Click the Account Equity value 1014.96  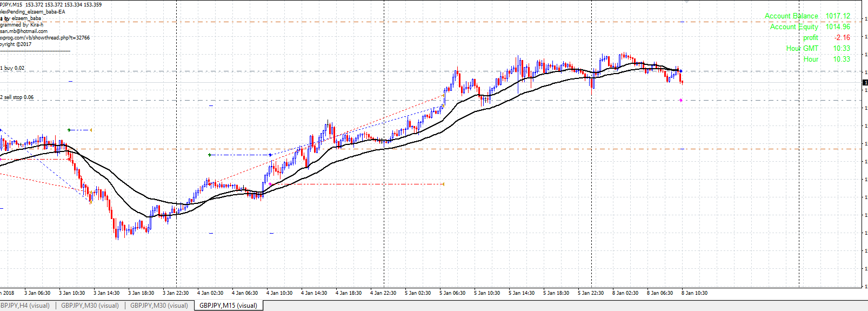click(837, 27)
